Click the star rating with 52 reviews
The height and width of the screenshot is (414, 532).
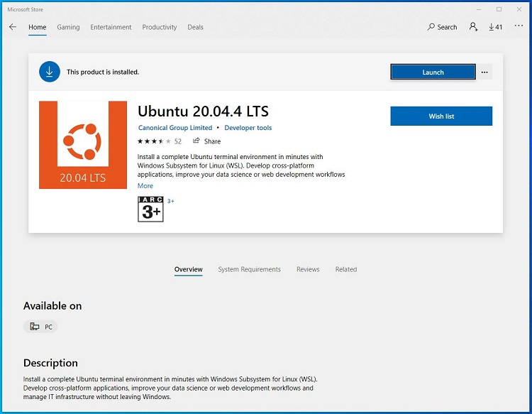point(160,141)
